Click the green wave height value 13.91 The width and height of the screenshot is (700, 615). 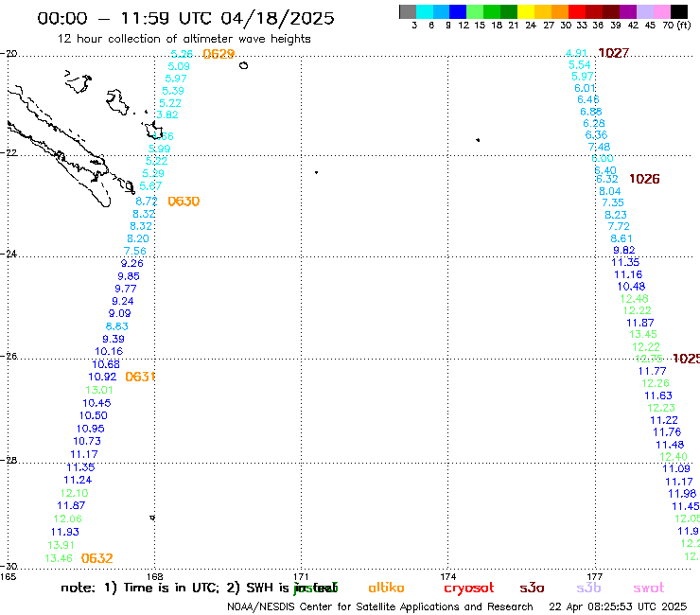[61, 545]
